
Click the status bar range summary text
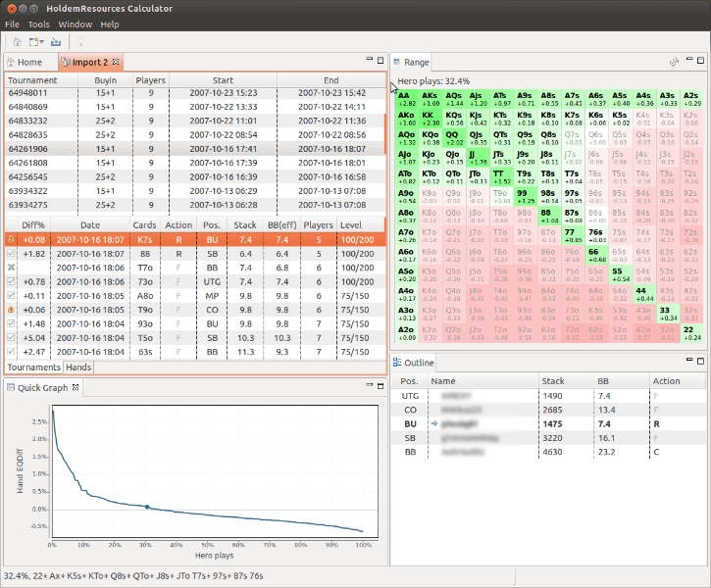(133, 576)
